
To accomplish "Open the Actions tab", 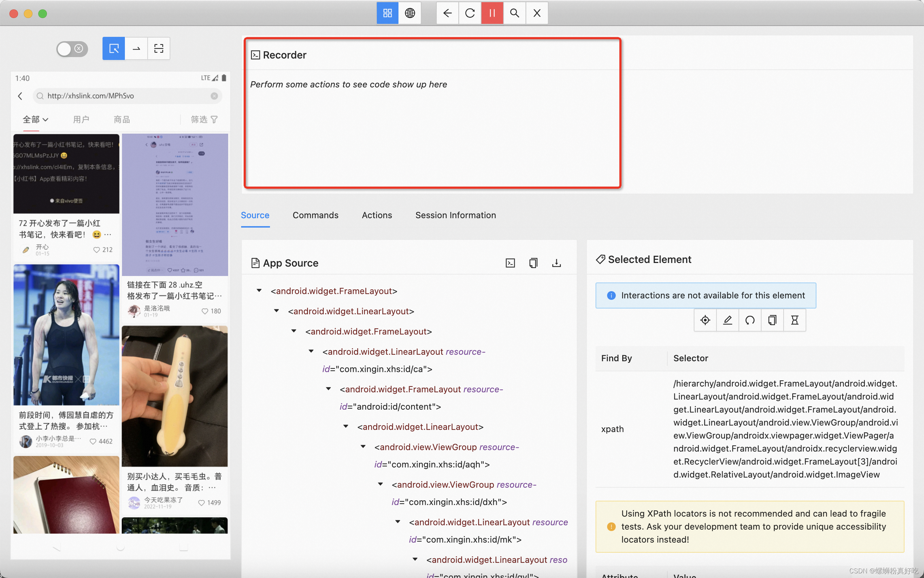I will click(x=377, y=215).
